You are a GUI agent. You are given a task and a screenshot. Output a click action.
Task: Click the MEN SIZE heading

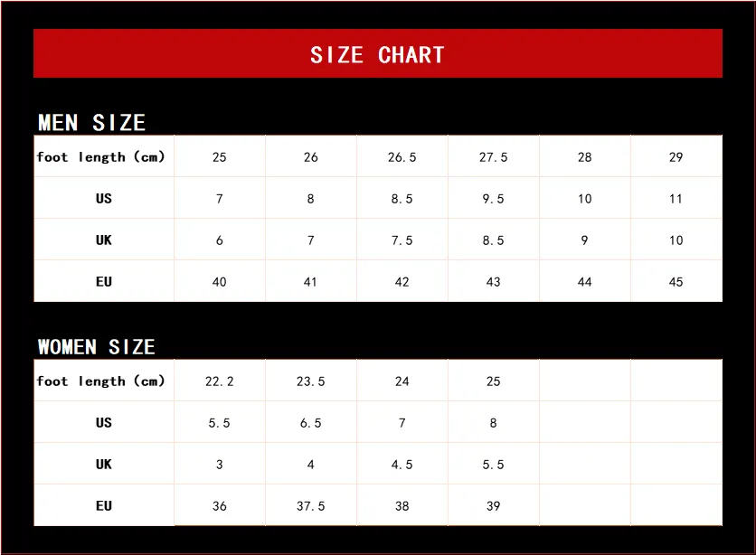click(x=91, y=123)
